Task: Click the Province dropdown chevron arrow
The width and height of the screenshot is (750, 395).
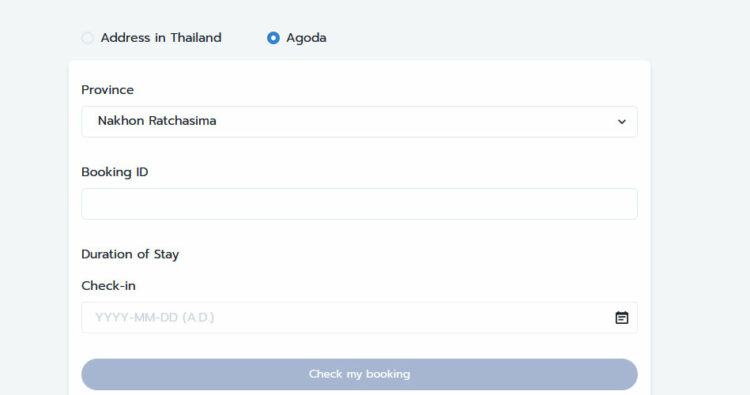Action: 621,121
